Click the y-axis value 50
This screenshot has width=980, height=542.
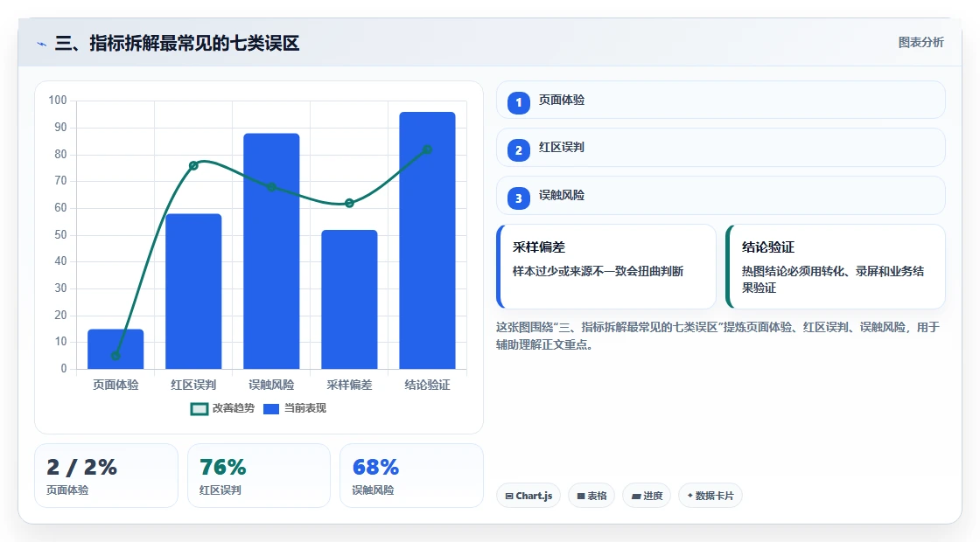pos(60,235)
